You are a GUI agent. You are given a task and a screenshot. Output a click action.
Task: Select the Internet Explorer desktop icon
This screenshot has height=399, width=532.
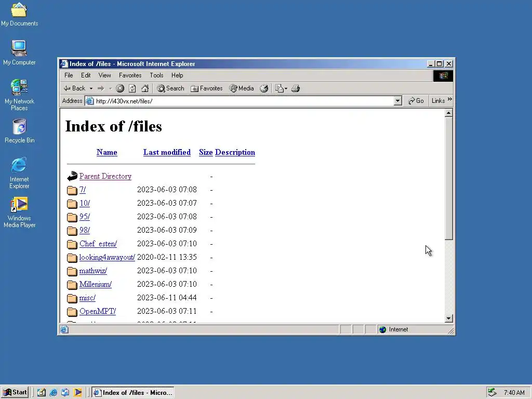[x=19, y=173]
